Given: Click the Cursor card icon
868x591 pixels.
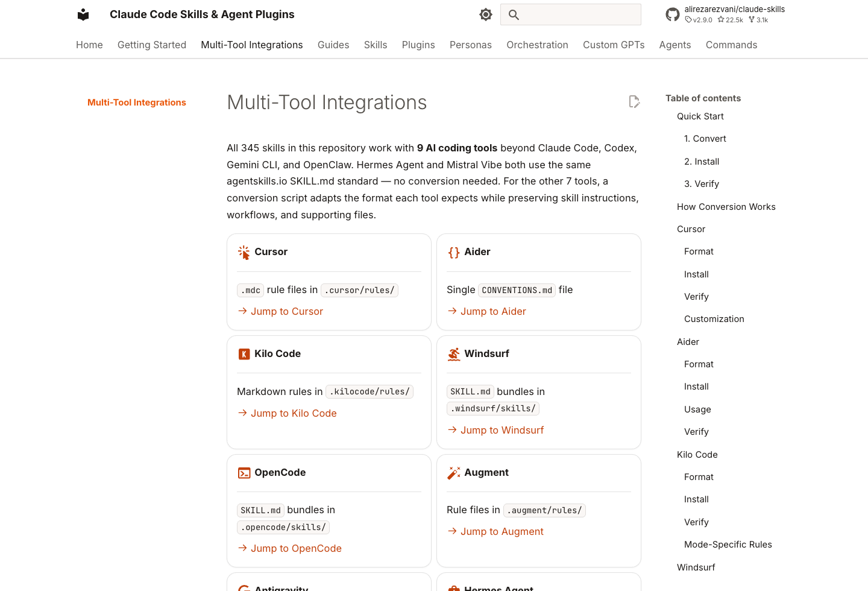Looking at the screenshot, I should [244, 252].
